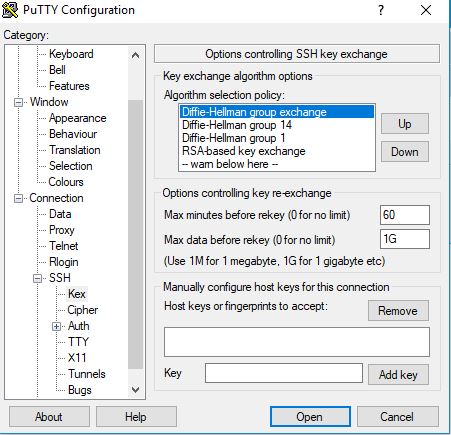The width and height of the screenshot is (451, 435).
Task: Select the Window category
Action: pyautogui.click(x=49, y=102)
